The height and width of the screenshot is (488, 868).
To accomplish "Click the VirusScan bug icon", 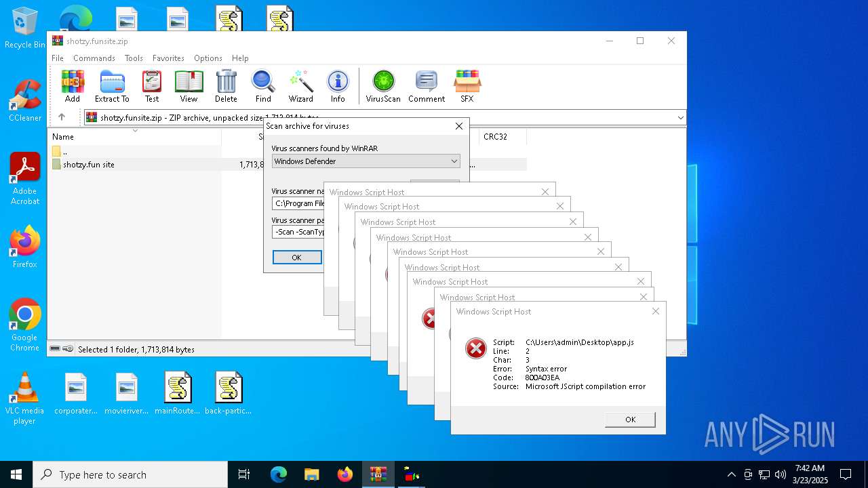I will point(383,86).
